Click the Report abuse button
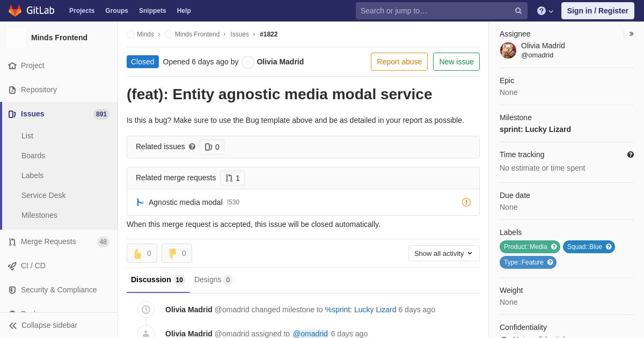Viewport: 644px width, 338px height. coord(399,62)
